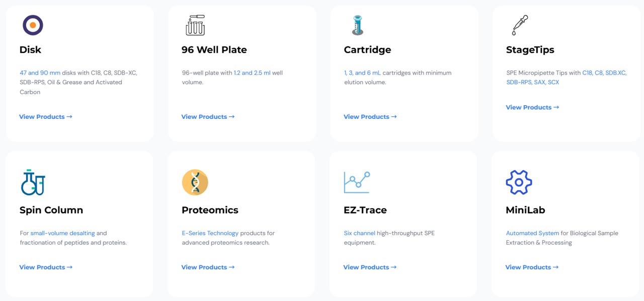Screen dimensions: 644x301
Task: Open MiniLab View Products link
Action: pos(532,267)
